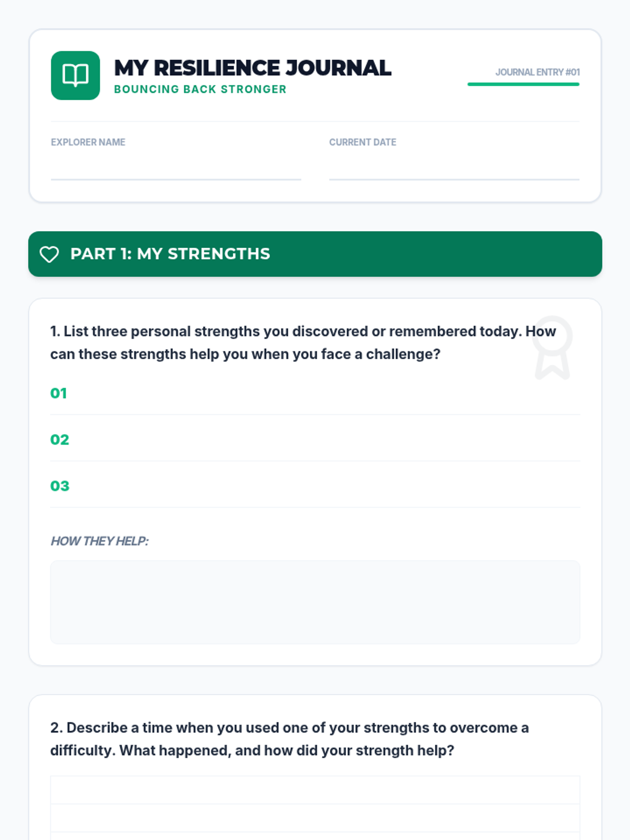Click the Journal Entry #01 label
The height and width of the screenshot is (840, 630).
(x=537, y=72)
